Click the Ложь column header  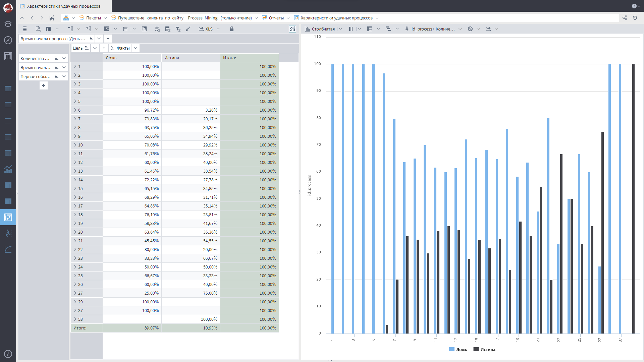click(132, 58)
